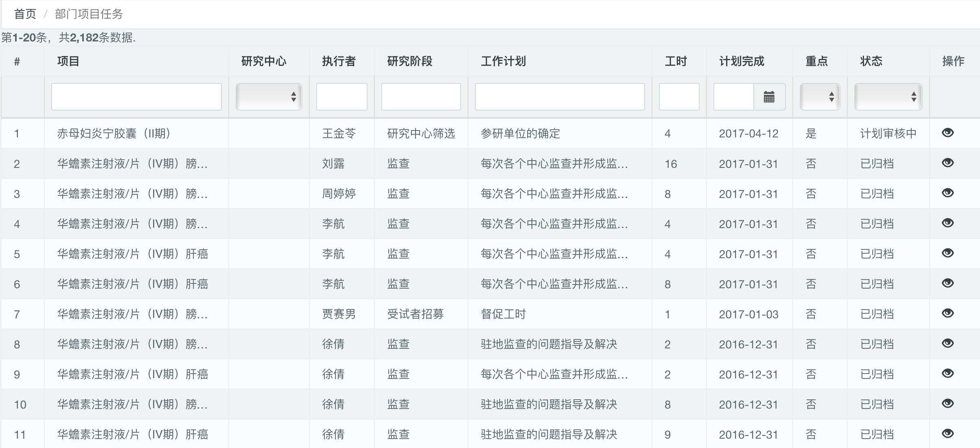Screen dimensions: 980x448
Task: Click the view icon in row 6
Action: [947, 283]
